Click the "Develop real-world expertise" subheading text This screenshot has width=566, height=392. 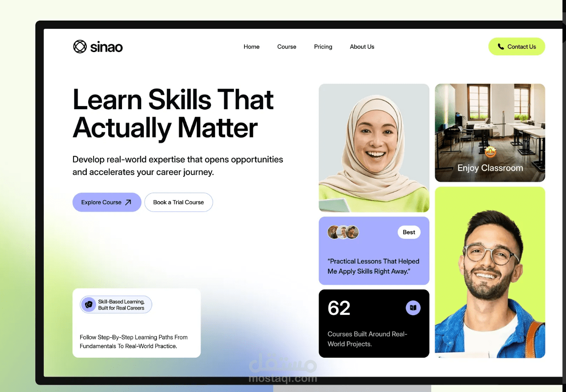tap(178, 166)
